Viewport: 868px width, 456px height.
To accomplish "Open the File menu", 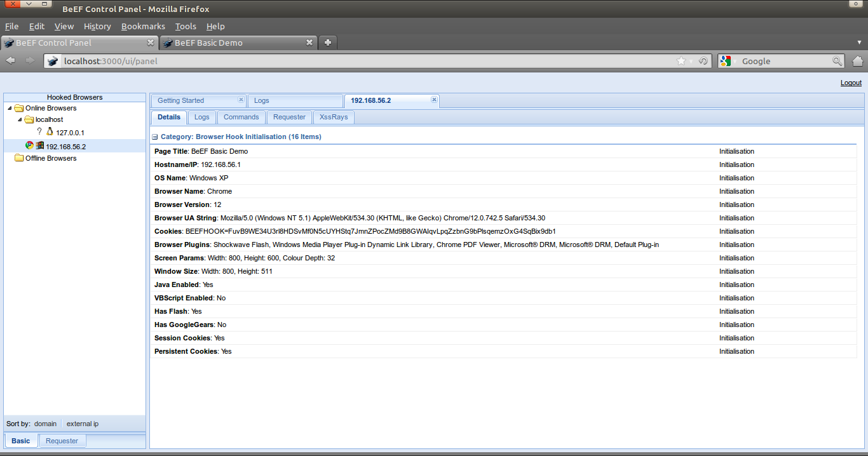I will pyautogui.click(x=12, y=26).
